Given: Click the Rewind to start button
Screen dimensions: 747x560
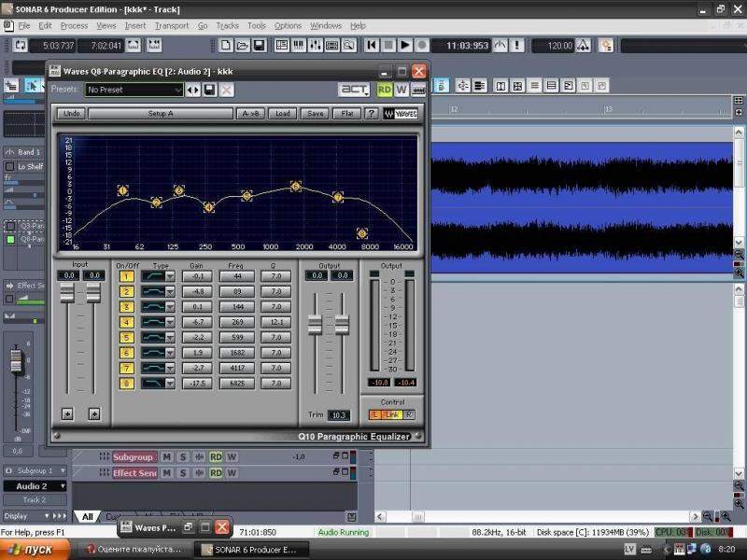Looking at the screenshot, I should coord(372,45).
